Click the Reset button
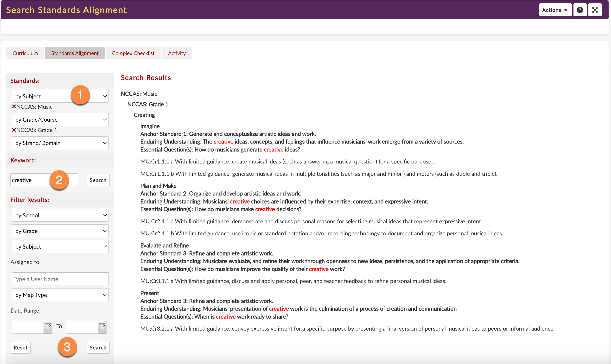The height and width of the screenshot is (364, 611). [21, 347]
